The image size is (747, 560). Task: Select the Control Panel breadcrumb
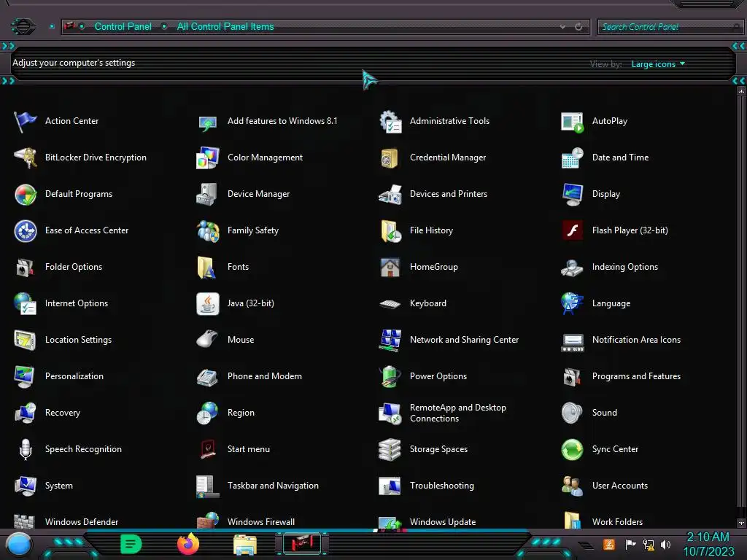coord(123,27)
